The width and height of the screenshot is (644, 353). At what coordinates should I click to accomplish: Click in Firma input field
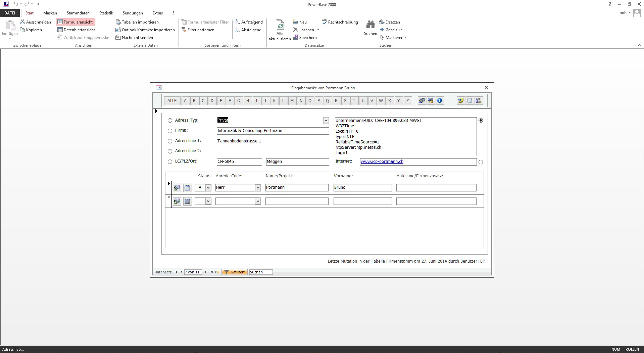pyautogui.click(x=273, y=131)
